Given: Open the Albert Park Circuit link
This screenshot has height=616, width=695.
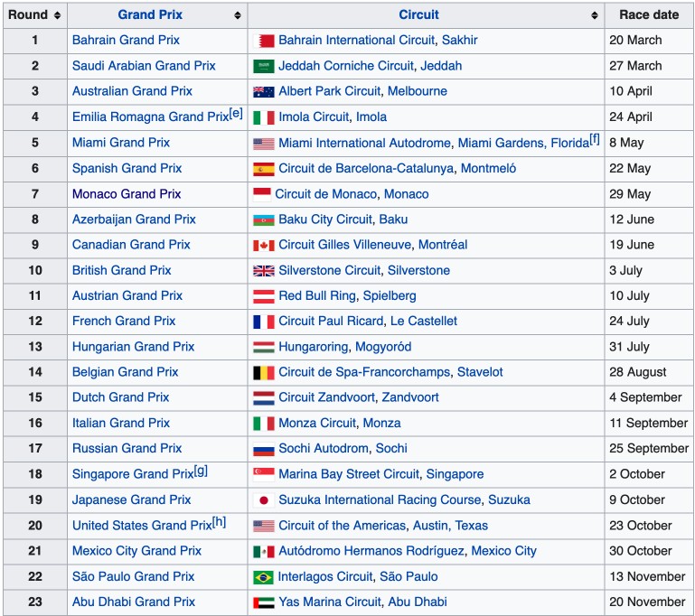Looking at the screenshot, I should 329,91.
